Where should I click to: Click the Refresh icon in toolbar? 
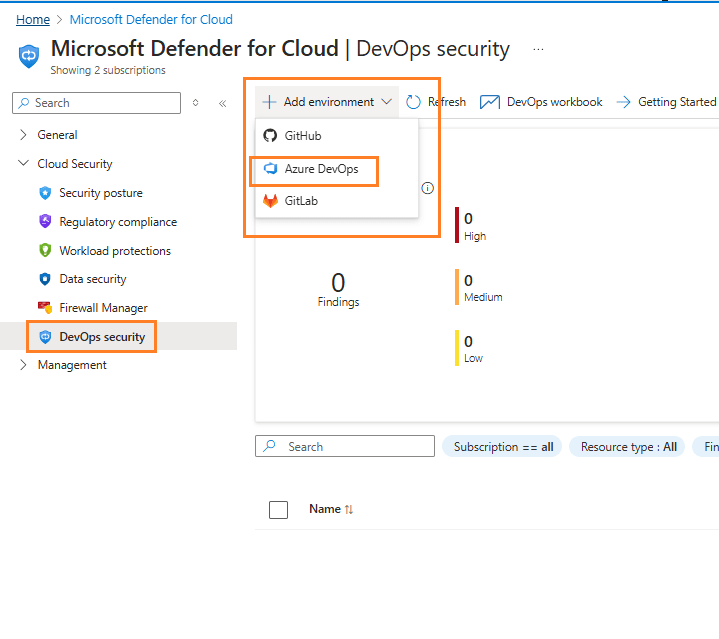coord(414,102)
